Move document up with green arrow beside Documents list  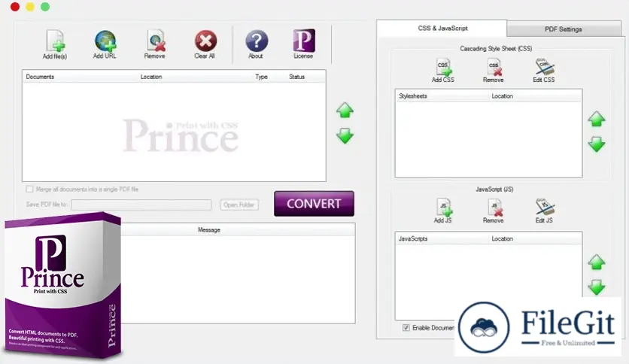click(x=345, y=111)
